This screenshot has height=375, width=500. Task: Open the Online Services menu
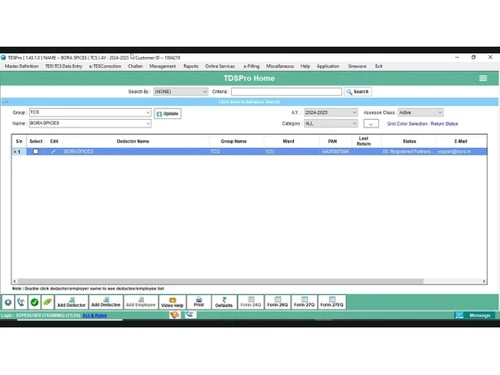click(x=220, y=66)
